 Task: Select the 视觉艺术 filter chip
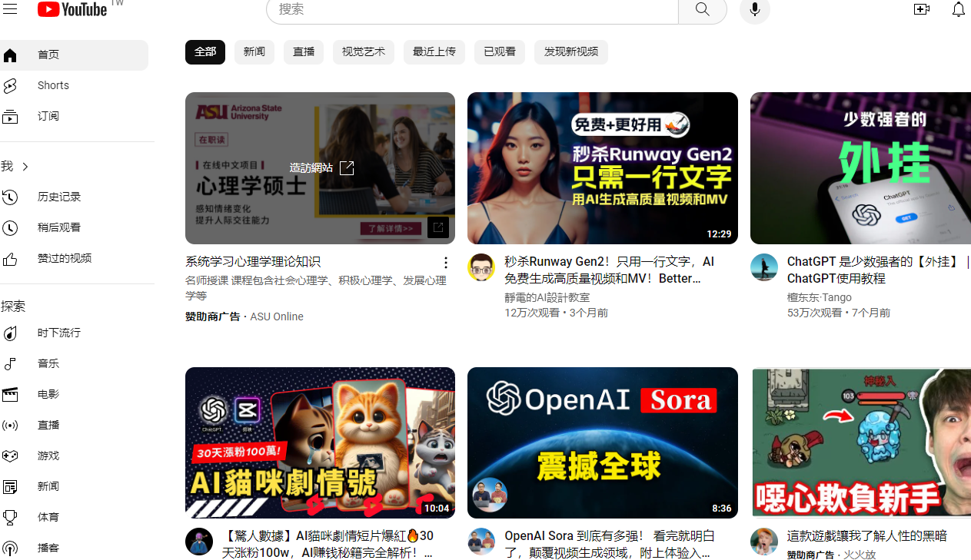[364, 52]
